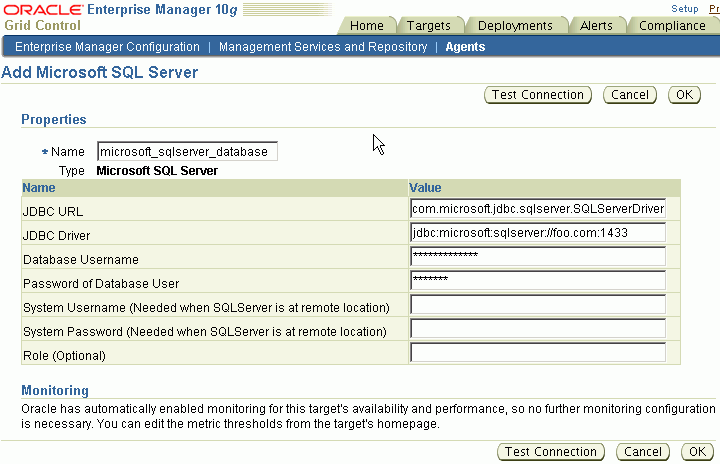Click top OK button
The width and height of the screenshot is (720, 464).
(684, 95)
